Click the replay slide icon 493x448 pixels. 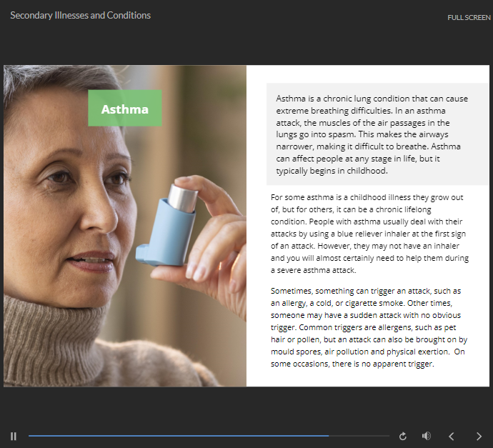pos(403,437)
